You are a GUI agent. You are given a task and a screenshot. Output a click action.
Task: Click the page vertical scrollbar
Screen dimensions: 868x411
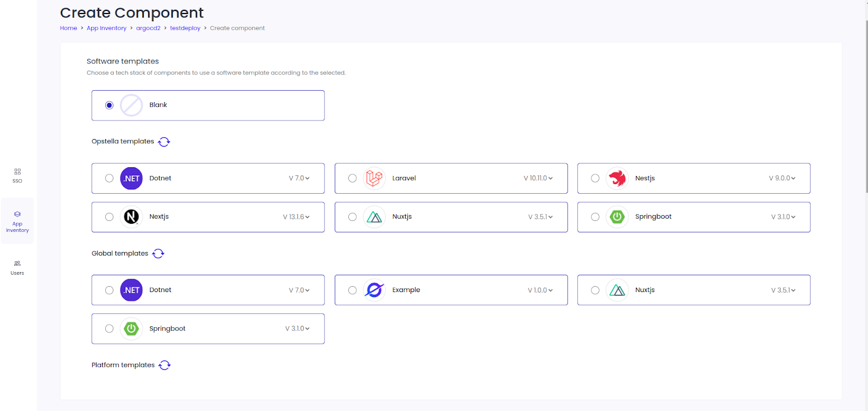click(866, 106)
